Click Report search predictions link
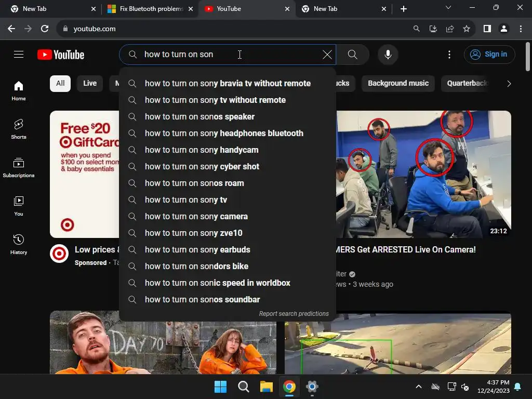The height and width of the screenshot is (399, 532). 294,314
